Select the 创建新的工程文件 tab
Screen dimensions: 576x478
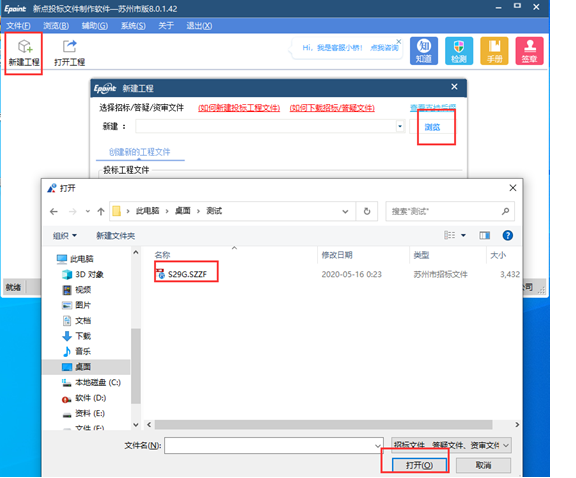tap(140, 152)
